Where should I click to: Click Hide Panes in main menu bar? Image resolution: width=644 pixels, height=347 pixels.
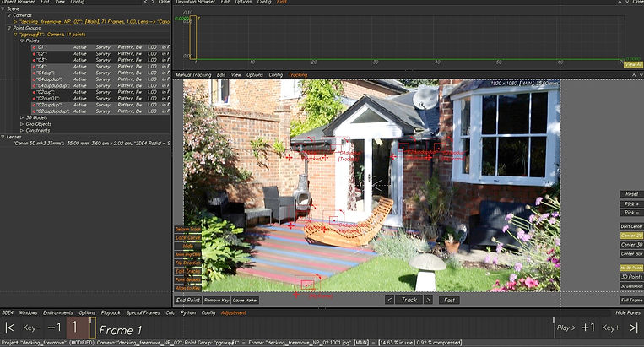click(628, 312)
